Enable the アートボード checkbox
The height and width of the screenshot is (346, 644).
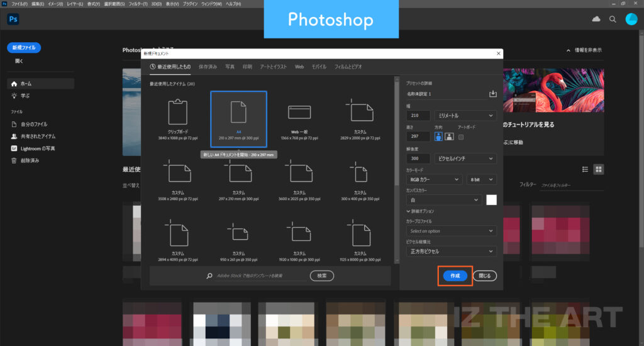click(461, 137)
